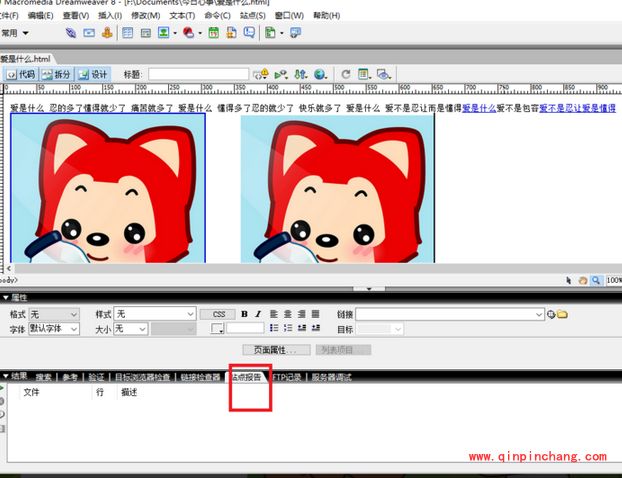The image size is (622, 478).
Task: Apply italic formatting in properties panel
Action: coord(258,314)
